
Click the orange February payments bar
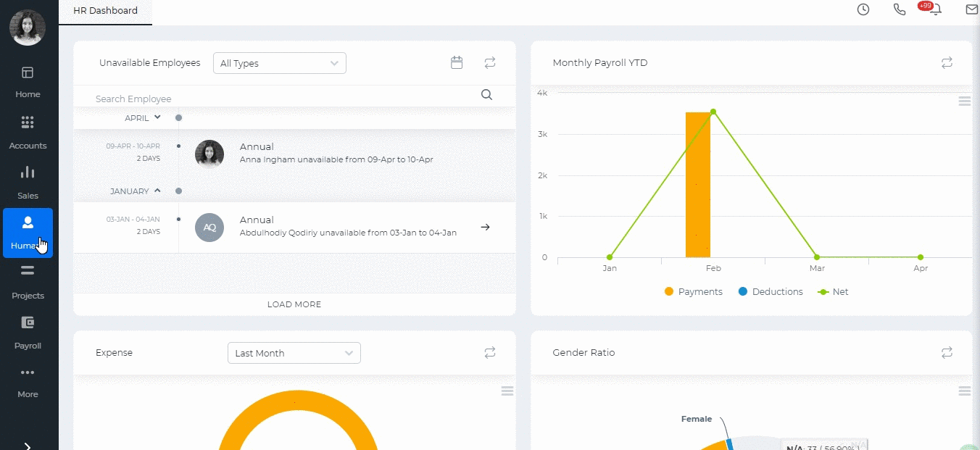click(697, 185)
